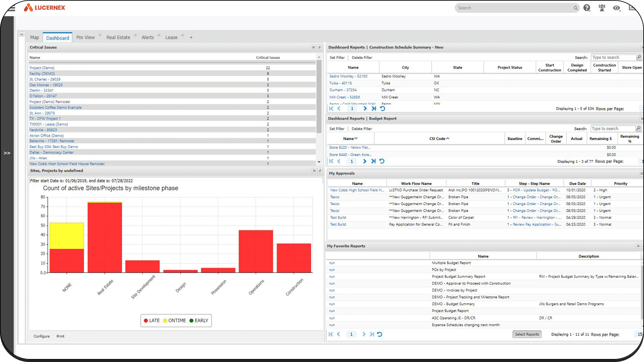Open Project (Demo) critical issues link
The height and width of the screenshot is (362, 644).
click(x=42, y=68)
